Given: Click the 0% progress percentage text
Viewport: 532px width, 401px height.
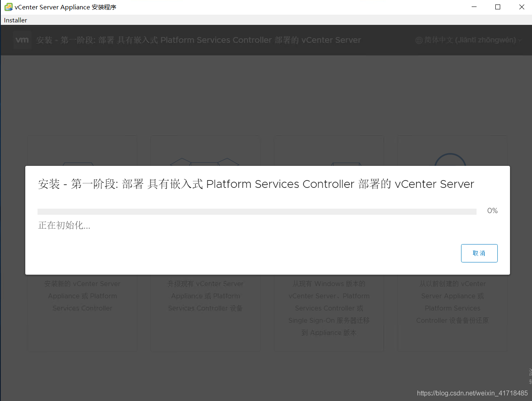Looking at the screenshot, I should coord(492,211).
